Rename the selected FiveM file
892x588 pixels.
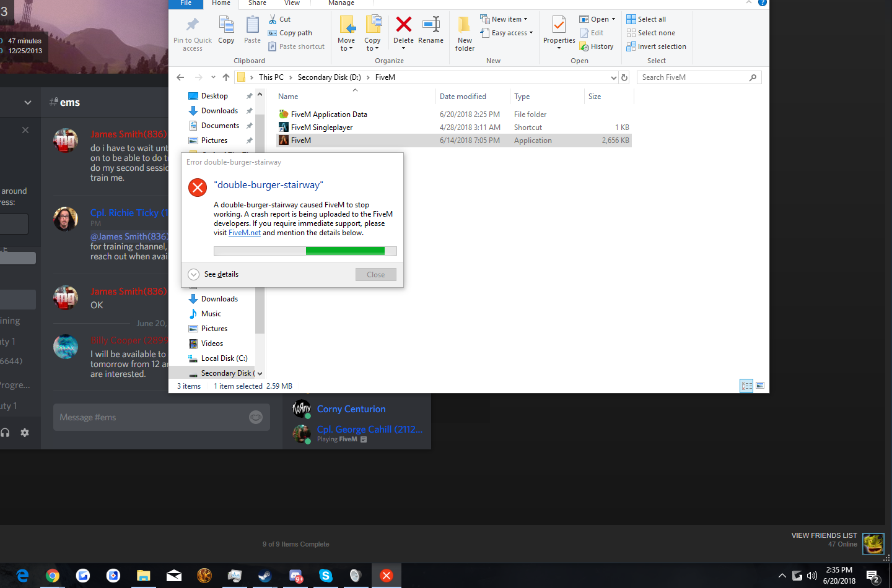pyautogui.click(x=431, y=30)
